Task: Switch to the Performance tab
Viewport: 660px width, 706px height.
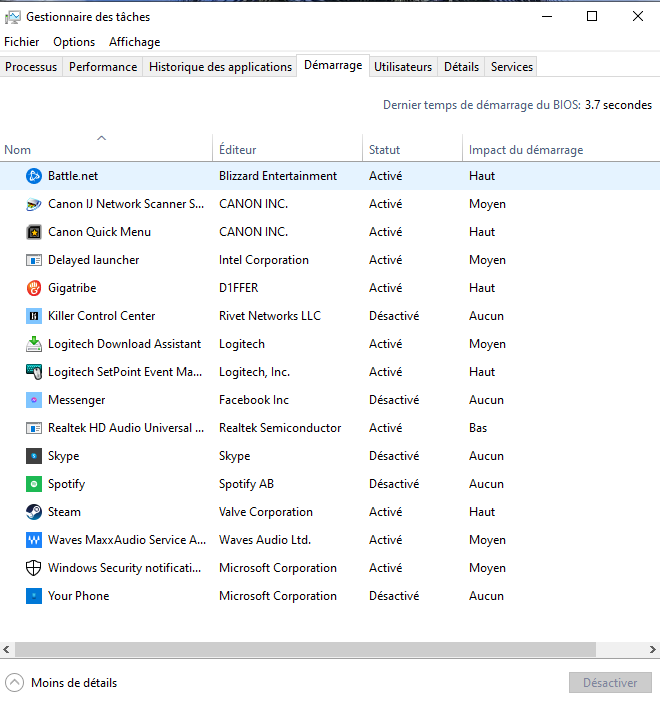Action: click(x=103, y=67)
